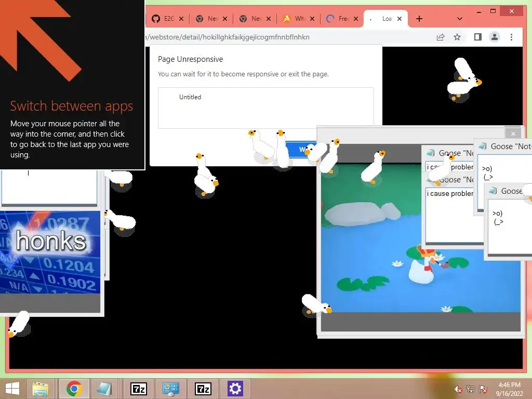Open the Control Panel taskbar icon
This screenshot has height=399, width=532.
[x=170, y=389]
